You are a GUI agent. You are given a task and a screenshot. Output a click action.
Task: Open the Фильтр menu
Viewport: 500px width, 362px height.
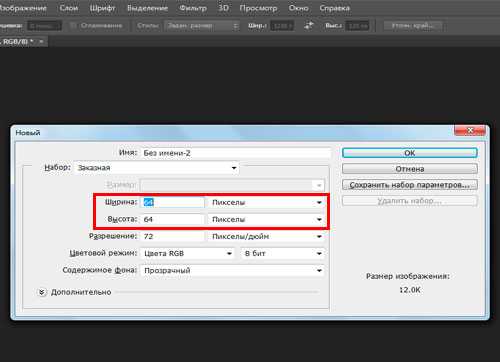pyautogui.click(x=193, y=8)
